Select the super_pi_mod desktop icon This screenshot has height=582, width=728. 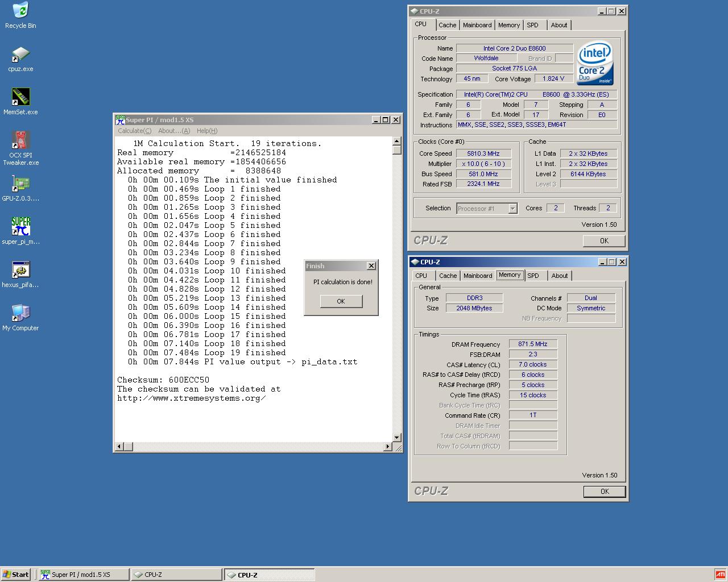(20, 231)
